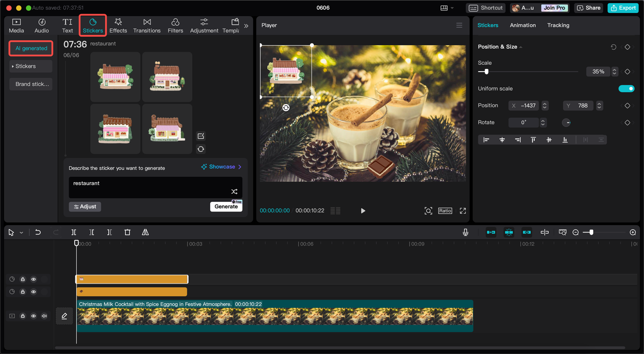Open the Player panel menu

coord(459,25)
